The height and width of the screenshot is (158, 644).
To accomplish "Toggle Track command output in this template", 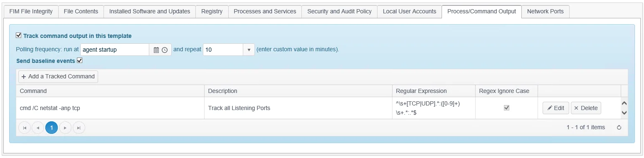I will pyautogui.click(x=18, y=35).
